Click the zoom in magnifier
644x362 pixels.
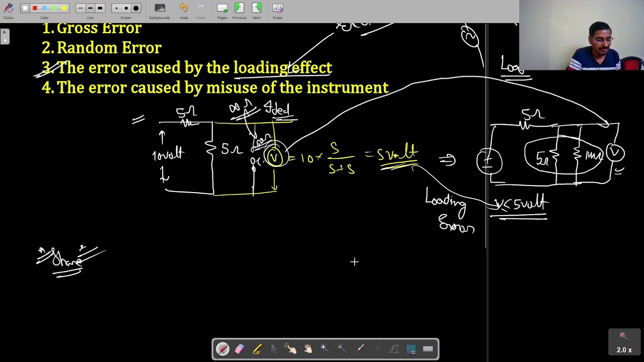pos(325,349)
